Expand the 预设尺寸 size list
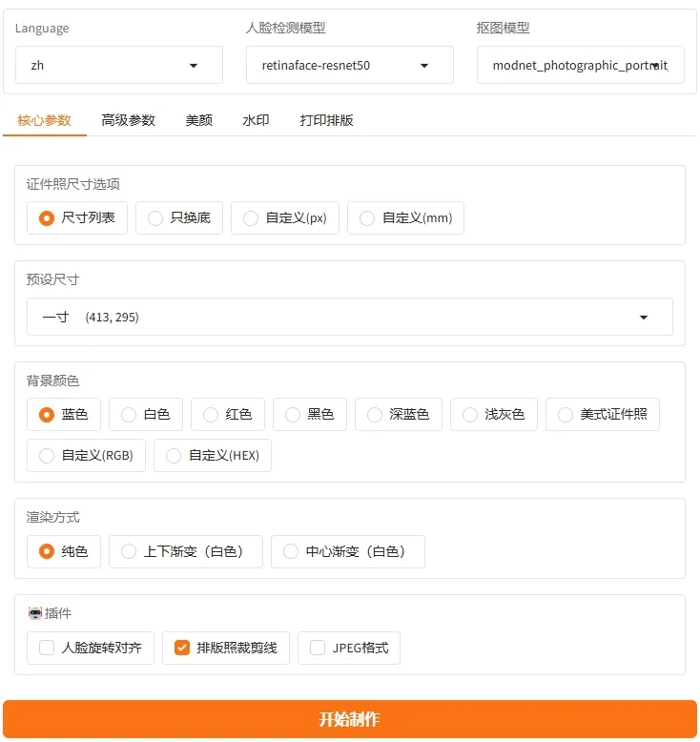 (x=349, y=317)
